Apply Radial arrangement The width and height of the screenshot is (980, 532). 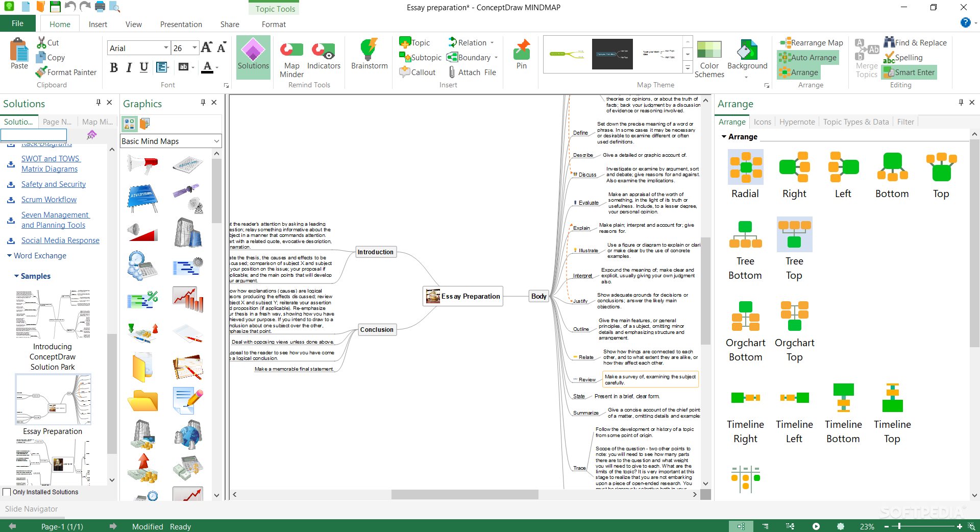point(745,175)
